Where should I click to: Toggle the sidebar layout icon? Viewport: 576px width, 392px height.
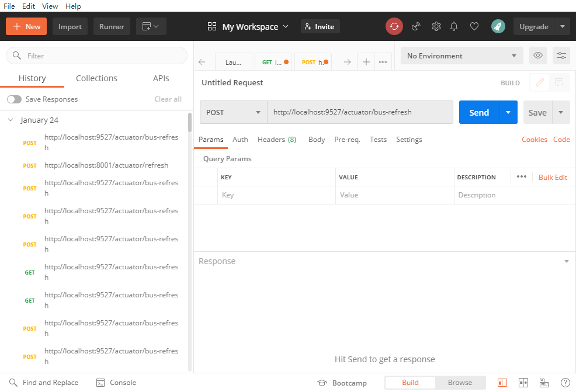click(502, 383)
